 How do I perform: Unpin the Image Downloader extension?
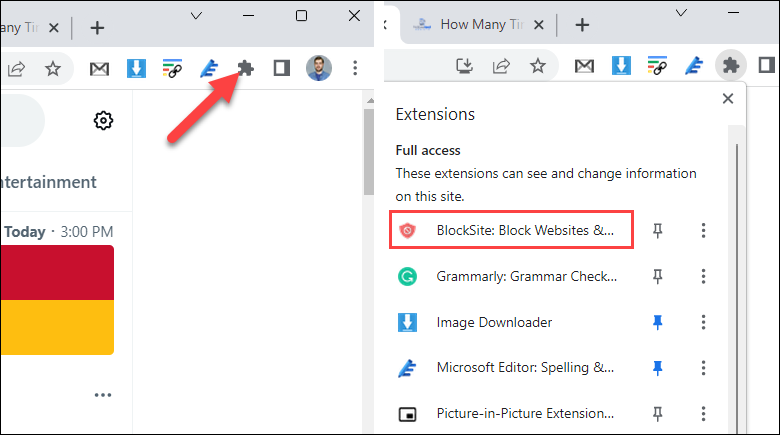click(658, 323)
